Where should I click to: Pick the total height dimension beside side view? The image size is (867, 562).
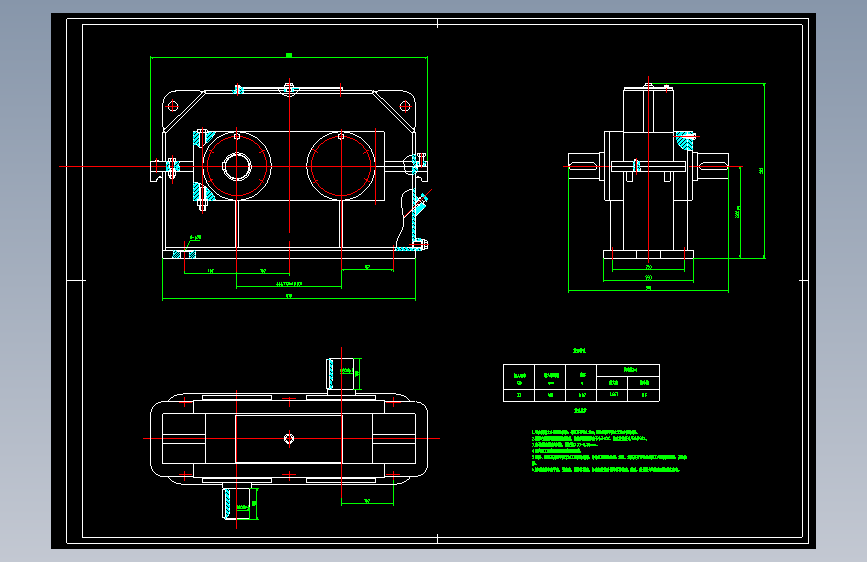pos(763,170)
